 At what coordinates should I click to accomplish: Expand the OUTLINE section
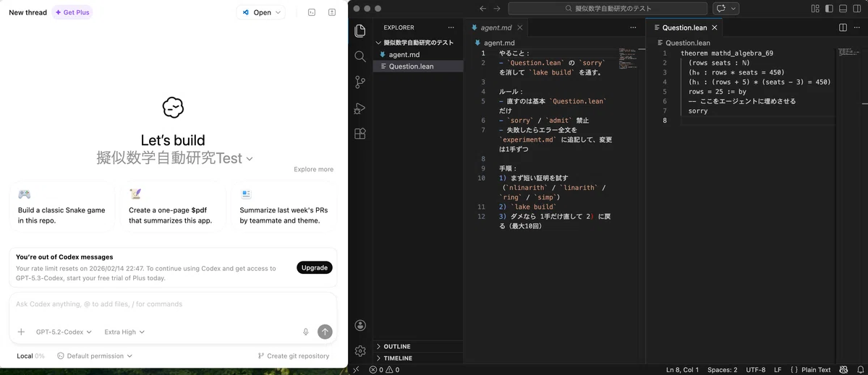pos(418,346)
